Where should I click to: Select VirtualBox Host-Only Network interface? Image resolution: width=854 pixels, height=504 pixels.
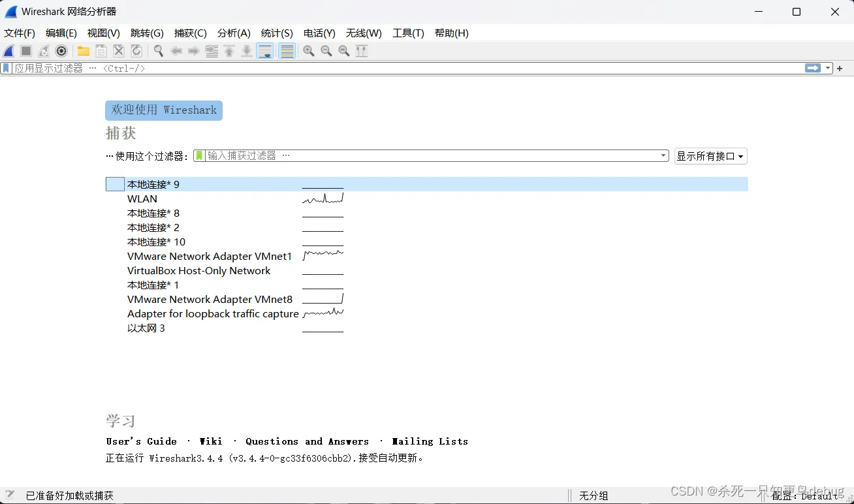point(427,270)
